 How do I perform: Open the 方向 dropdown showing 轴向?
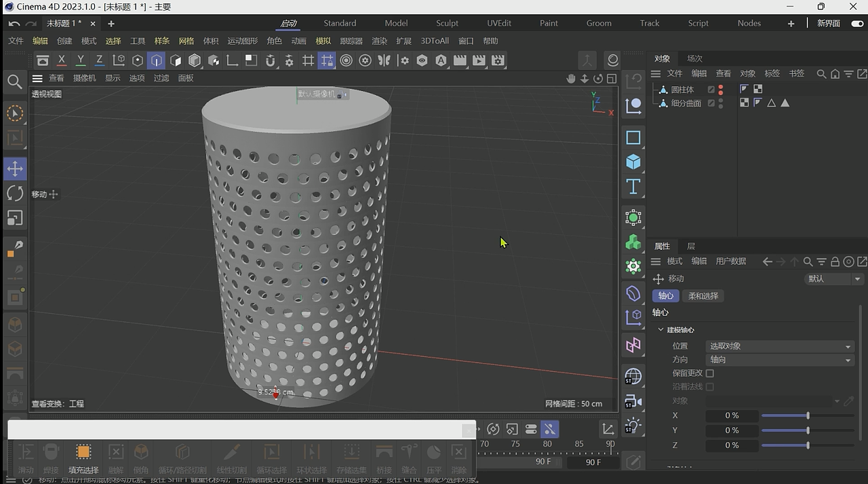click(778, 360)
